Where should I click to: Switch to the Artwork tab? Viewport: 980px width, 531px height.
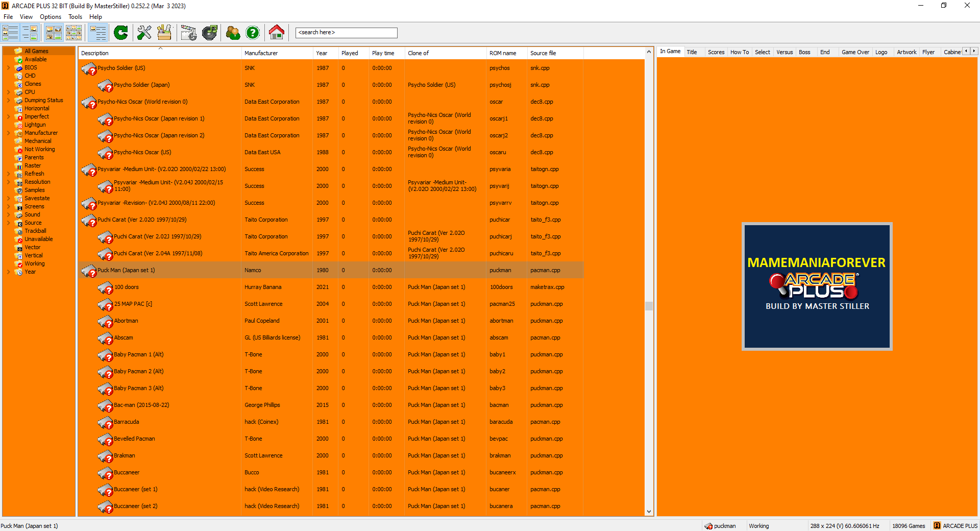click(906, 52)
